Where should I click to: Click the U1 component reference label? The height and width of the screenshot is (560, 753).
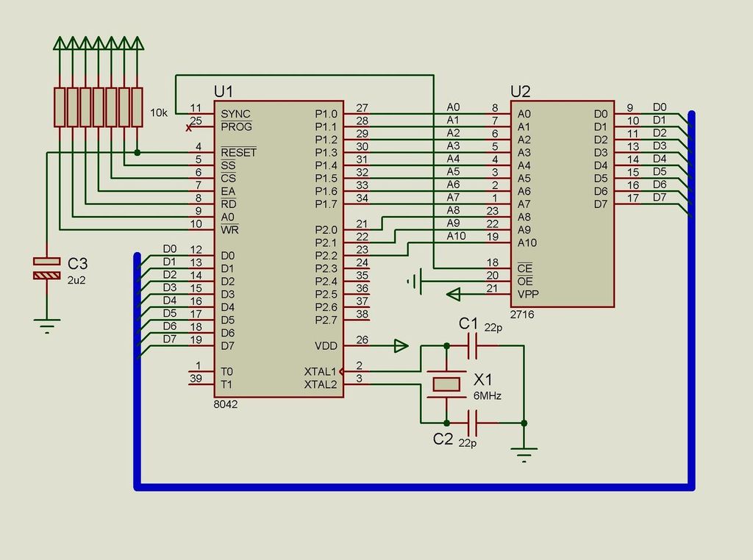(x=223, y=90)
